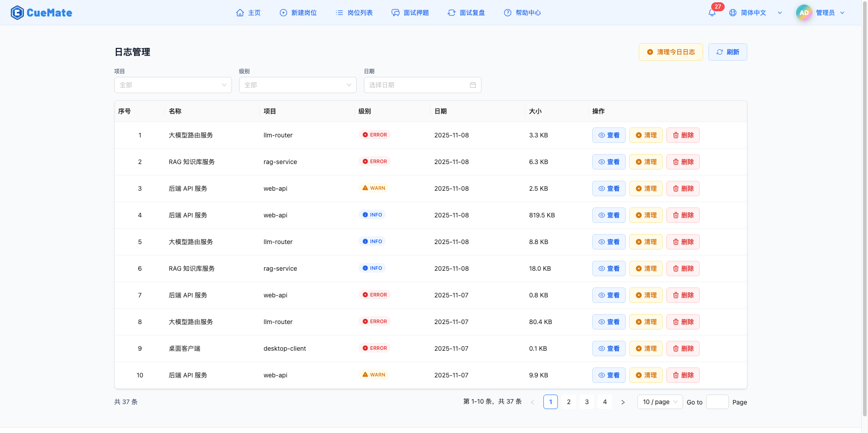Open the notification bell with 27 alerts
The image size is (868, 433).
[x=712, y=12]
